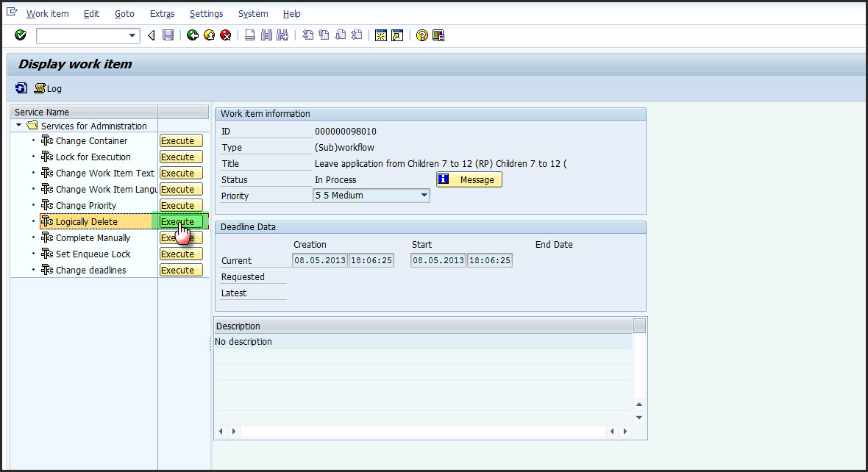Execute the Change Priority service
The height and width of the screenshot is (472, 868).
pos(181,205)
